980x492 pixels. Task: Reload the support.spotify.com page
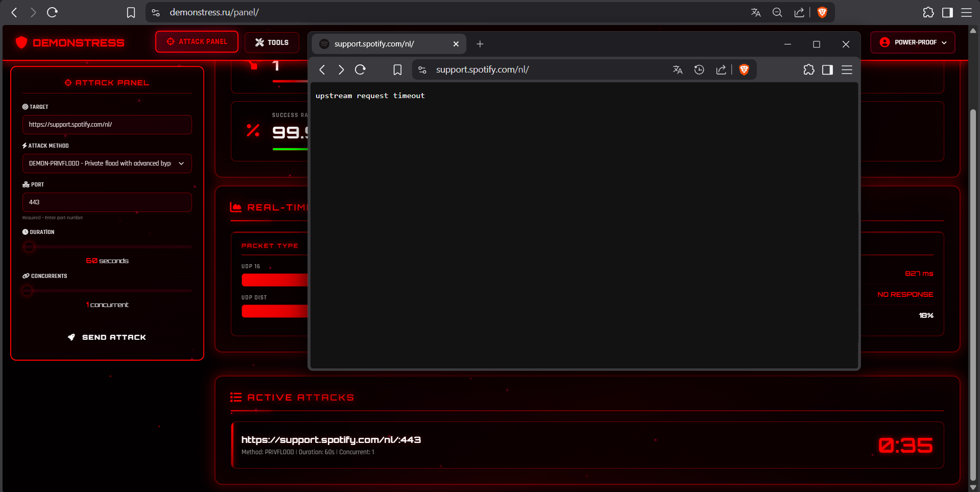click(x=360, y=70)
